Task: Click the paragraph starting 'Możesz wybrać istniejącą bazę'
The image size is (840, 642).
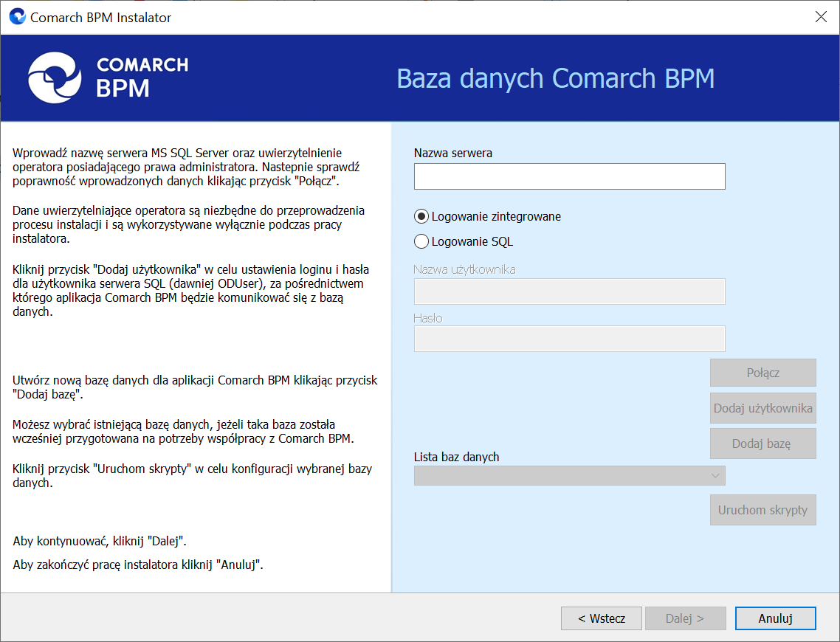Action: 183,432
